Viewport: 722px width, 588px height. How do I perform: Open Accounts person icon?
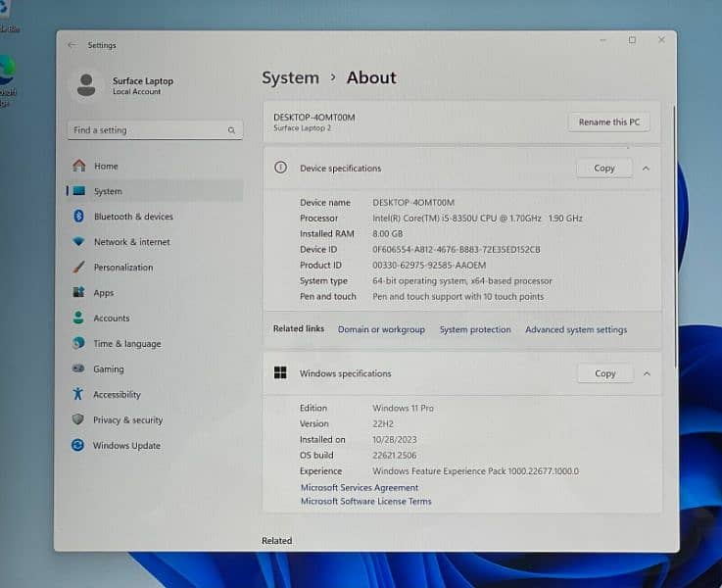78,318
